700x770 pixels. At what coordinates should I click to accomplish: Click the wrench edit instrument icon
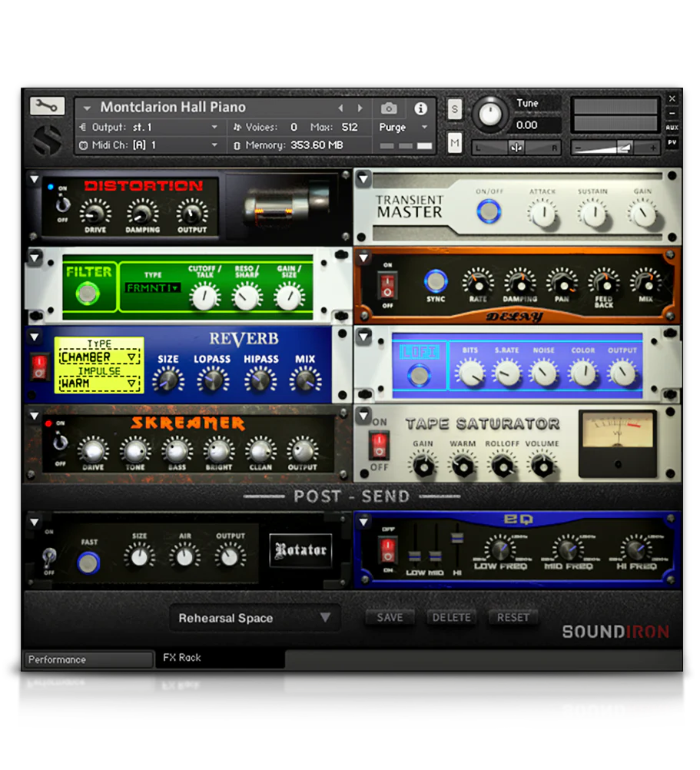coord(47,106)
